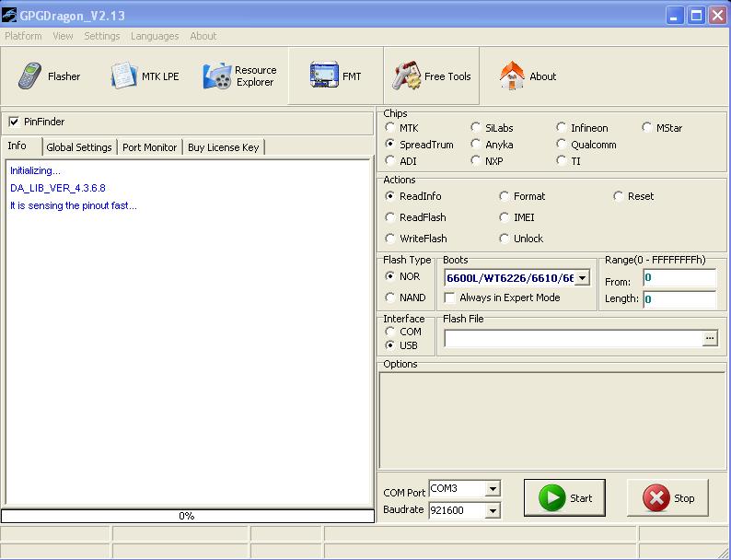
Task: Open the MTK LPE tool
Action: tap(145, 76)
